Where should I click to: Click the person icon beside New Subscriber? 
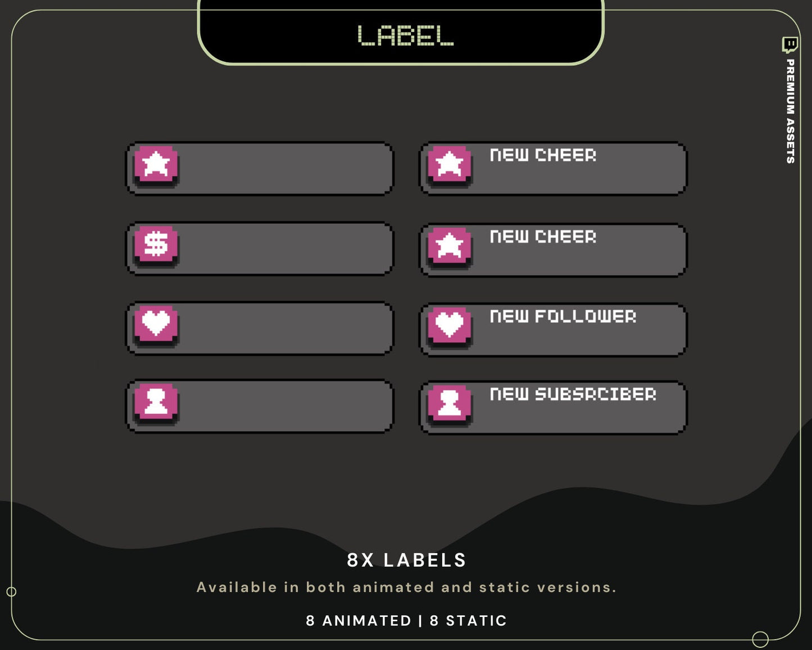point(450,403)
